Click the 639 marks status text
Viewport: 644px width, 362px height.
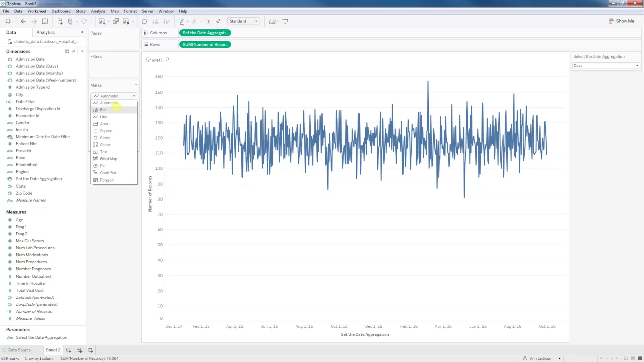[10, 358]
